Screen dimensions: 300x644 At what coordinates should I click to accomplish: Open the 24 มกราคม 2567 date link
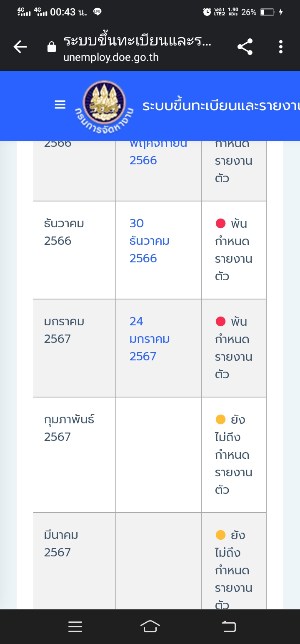[149, 339]
